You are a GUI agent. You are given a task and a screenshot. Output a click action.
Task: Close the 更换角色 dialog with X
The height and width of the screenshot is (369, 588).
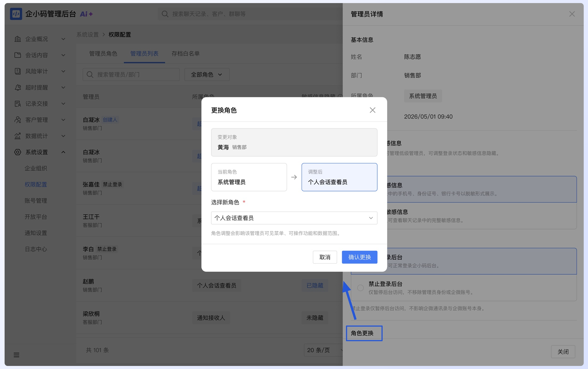pos(372,110)
